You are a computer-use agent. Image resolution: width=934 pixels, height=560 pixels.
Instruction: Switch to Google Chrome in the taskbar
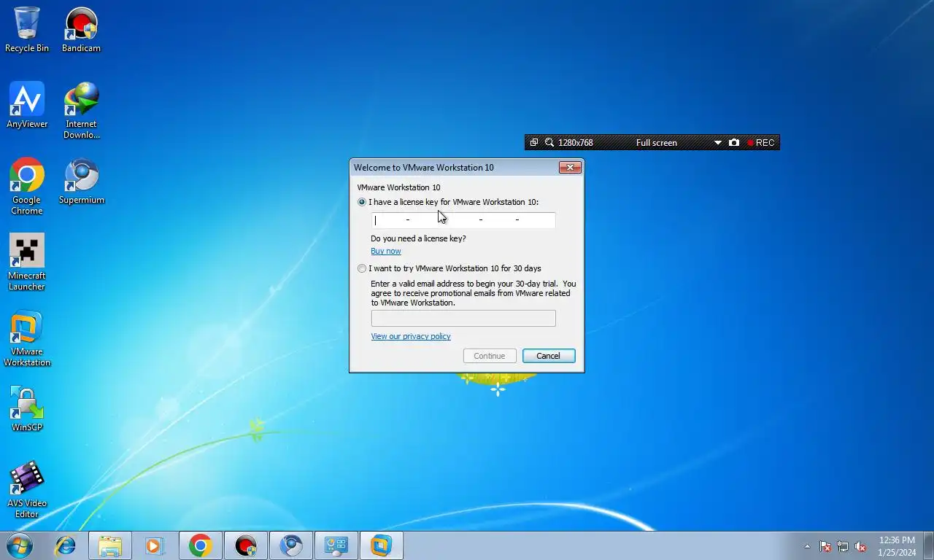[x=200, y=545]
